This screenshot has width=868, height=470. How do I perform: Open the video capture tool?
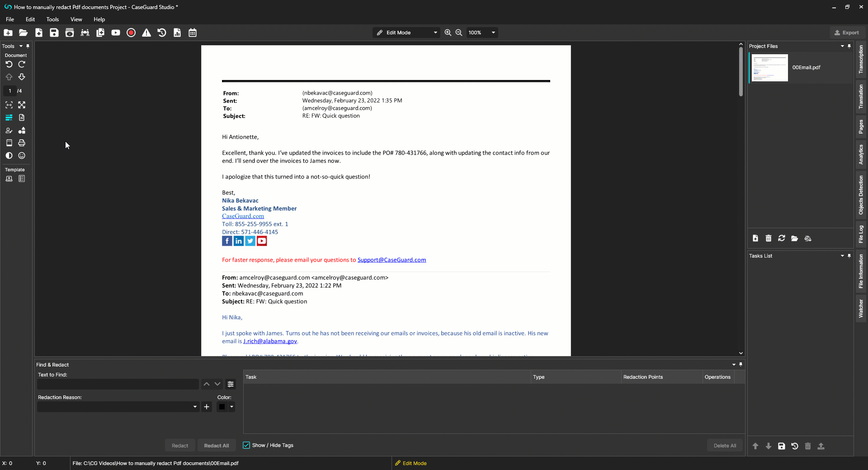tap(116, 33)
